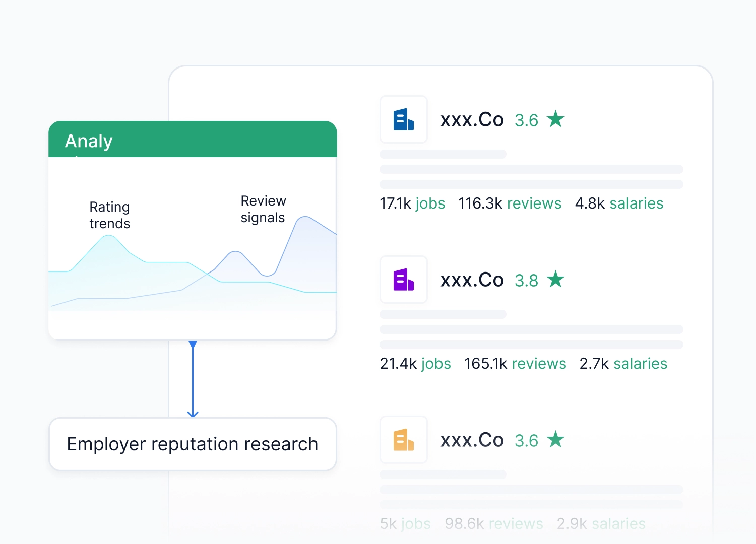Click the green Analy header tab
The width and height of the screenshot is (756, 544).
point(193,140)
